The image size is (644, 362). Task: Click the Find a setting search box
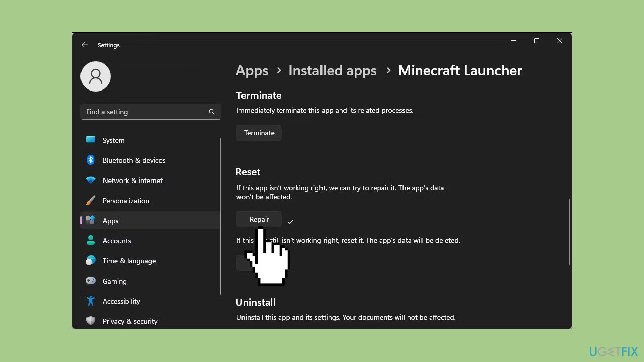(x=150, y=112)
